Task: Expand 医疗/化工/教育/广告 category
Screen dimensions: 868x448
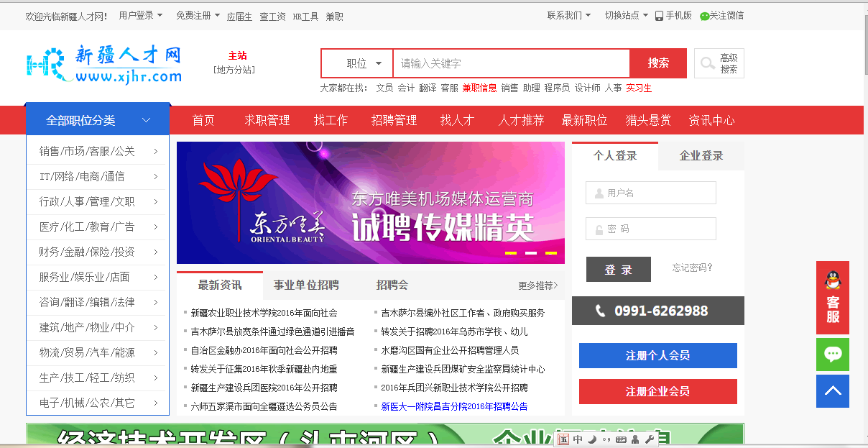Action: tap(98, 227)
